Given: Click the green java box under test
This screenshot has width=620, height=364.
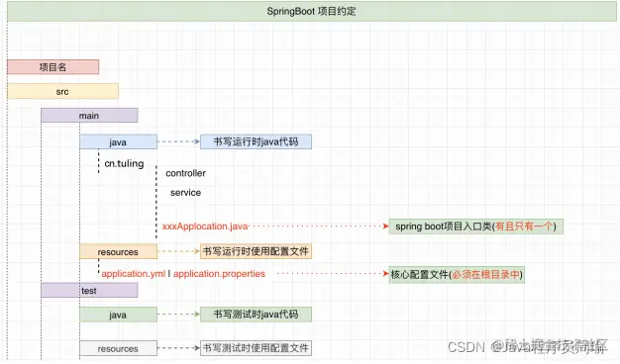Looking at the screenshot, I should (x=118, y=315).
